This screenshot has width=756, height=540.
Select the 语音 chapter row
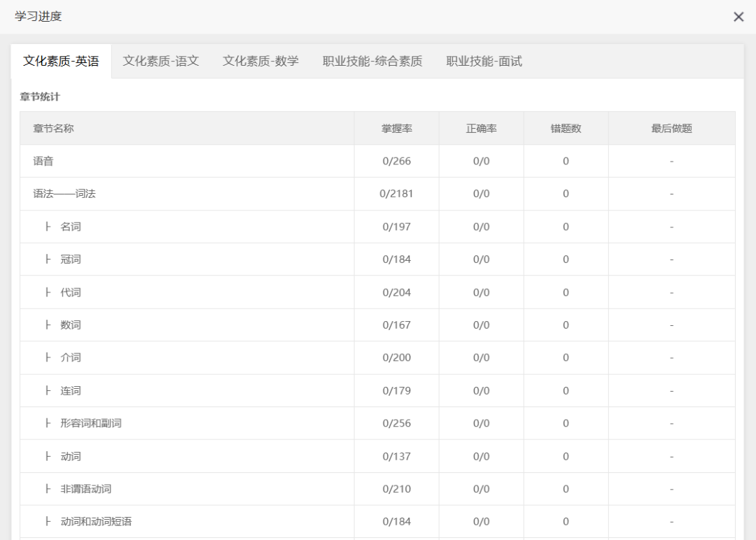(x=43, y=161)
